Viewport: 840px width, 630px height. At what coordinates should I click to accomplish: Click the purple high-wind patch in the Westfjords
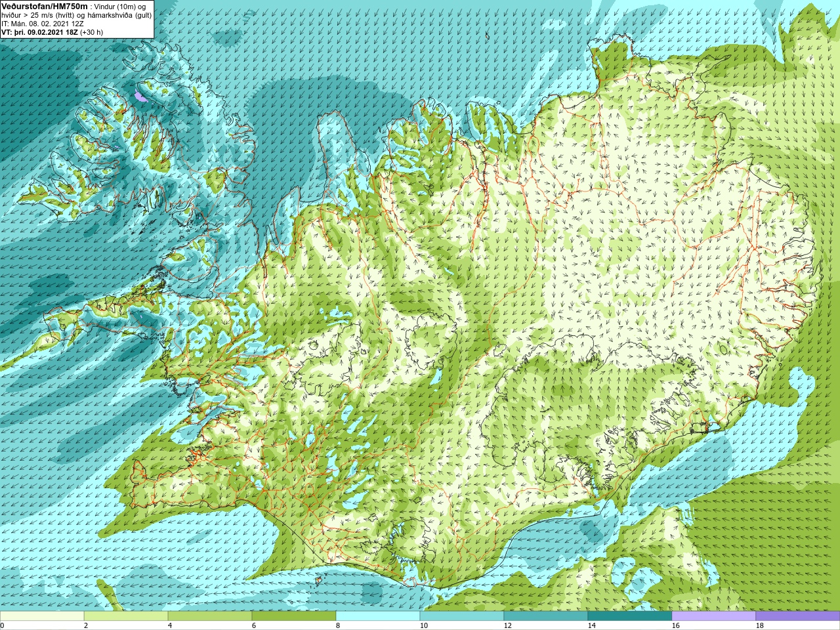pos(140,97)
